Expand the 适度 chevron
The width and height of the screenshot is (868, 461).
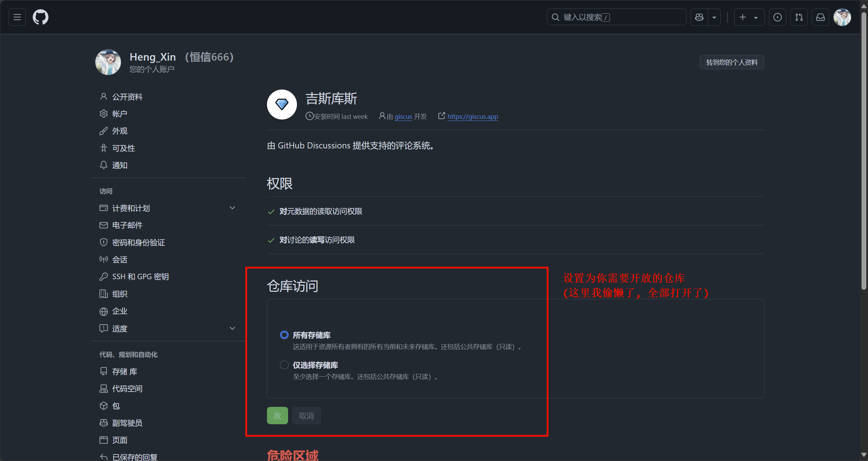(x=233, y=328)
